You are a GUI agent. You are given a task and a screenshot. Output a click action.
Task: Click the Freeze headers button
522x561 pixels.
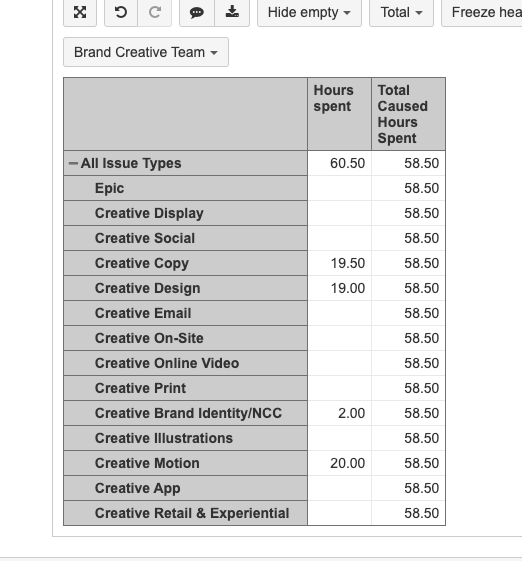[482, 13]
